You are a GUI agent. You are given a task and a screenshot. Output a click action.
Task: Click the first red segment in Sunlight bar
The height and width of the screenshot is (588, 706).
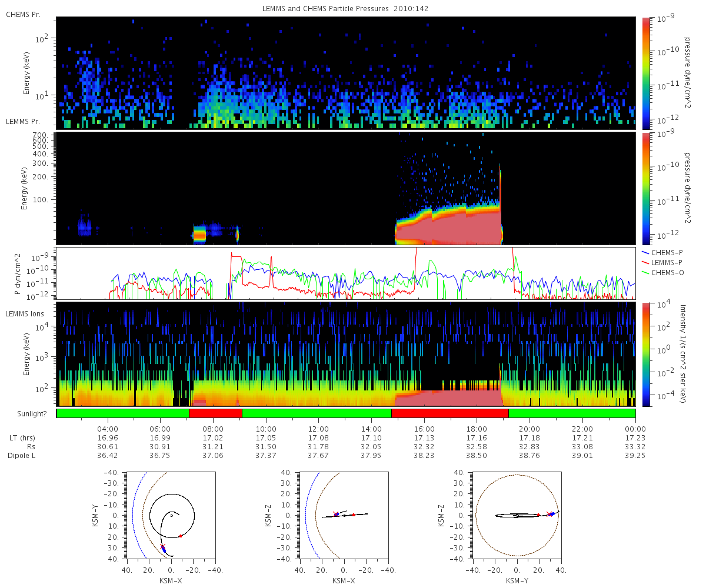[215, 413]
